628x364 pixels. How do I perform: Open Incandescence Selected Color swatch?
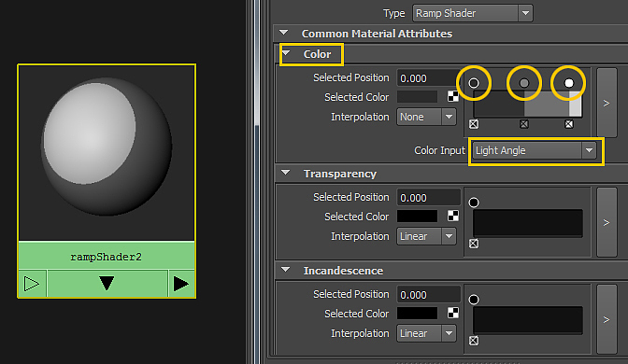pos(417,314)
